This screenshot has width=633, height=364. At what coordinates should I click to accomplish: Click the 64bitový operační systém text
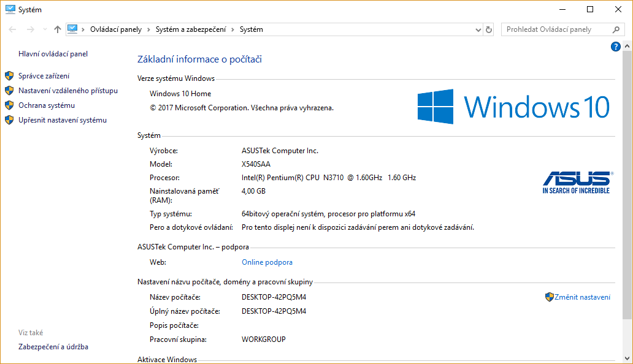coord(328,214)
